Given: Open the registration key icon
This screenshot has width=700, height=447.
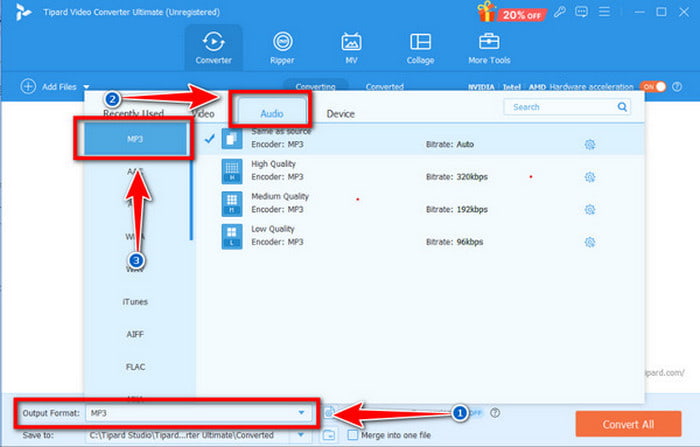Looking at the screenshot, I should (559, 12).
